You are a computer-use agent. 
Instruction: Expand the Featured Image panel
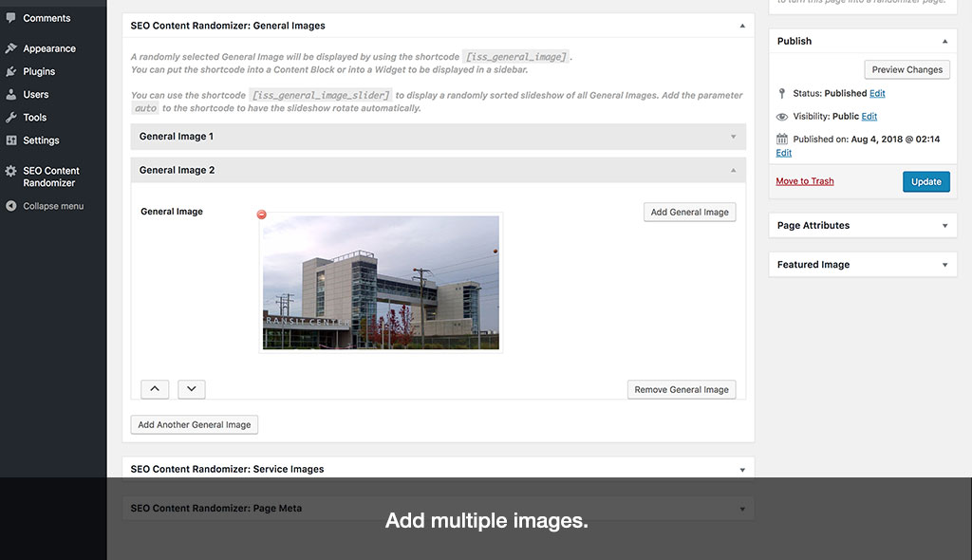pyautogui.click(x=861, y=264)
